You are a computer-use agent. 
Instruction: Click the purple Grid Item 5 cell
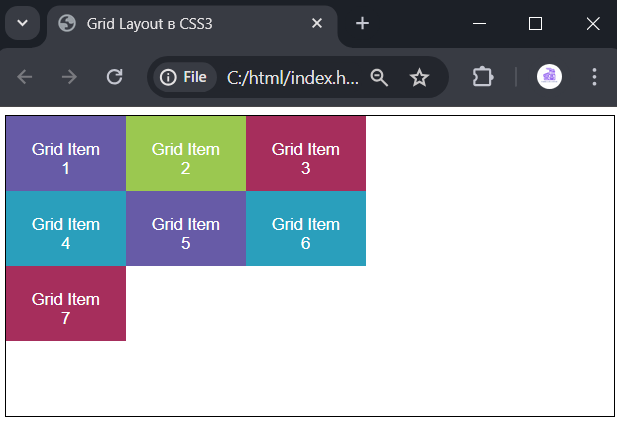186,229
